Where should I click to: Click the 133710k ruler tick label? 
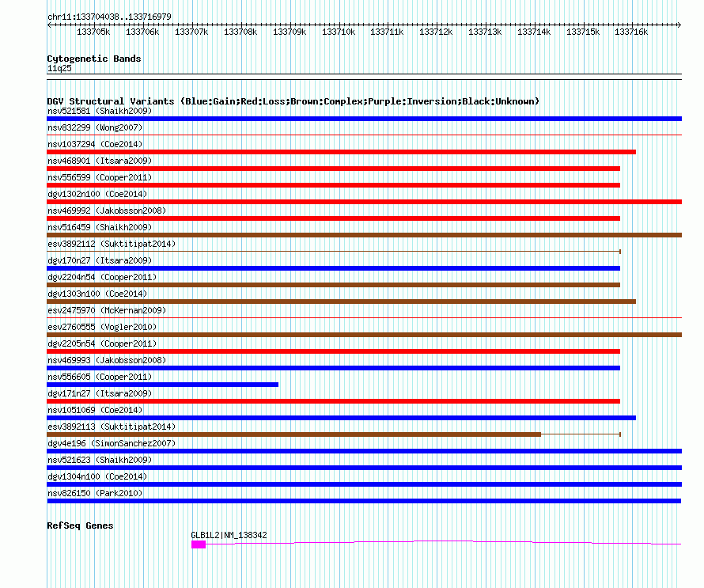[x=339, y=32]
